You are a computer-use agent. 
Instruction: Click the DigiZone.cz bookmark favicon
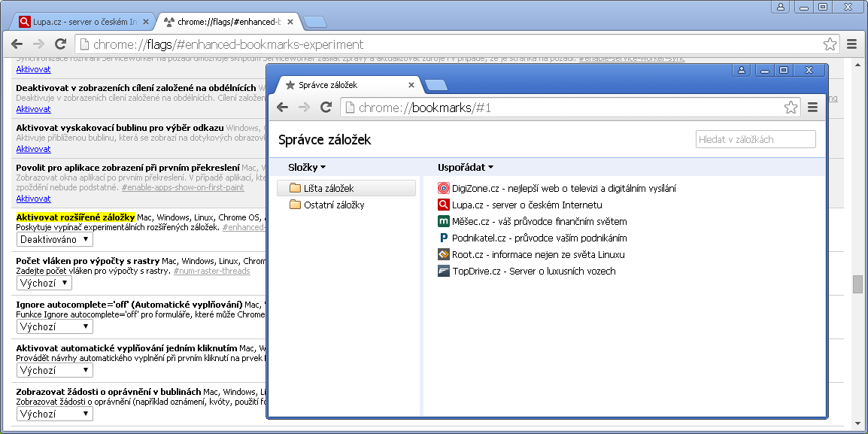point(444,188)
